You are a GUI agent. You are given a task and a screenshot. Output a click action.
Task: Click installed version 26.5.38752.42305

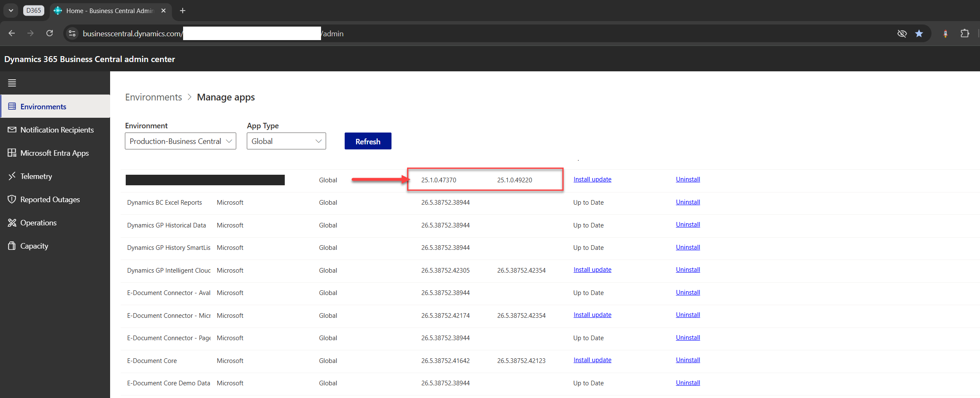[x=445, y=271]
